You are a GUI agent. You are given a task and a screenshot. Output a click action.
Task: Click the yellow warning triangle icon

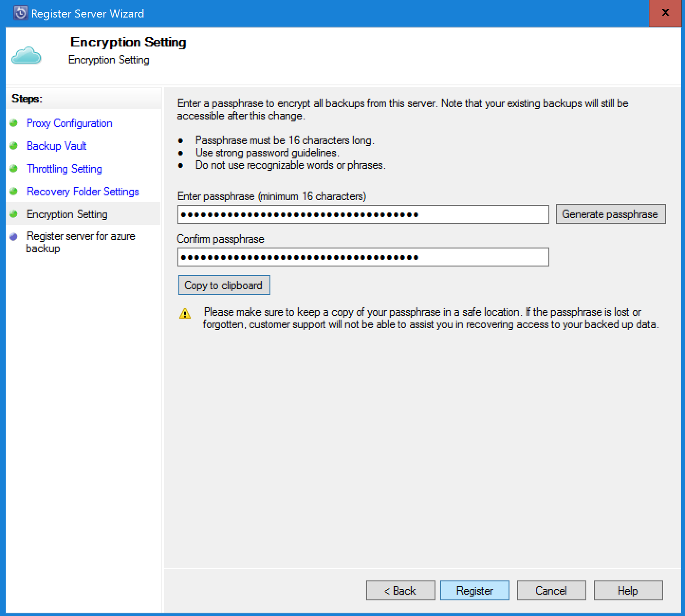(185, 313)
